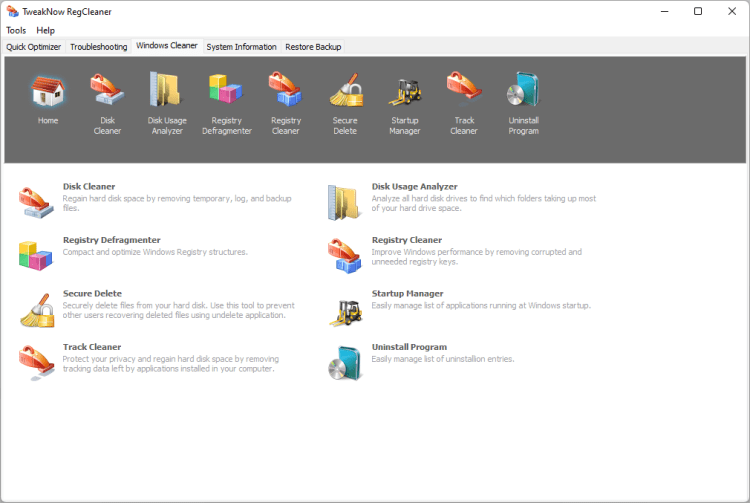This screenshot has height=503, width=750.
Task: Open the Secure Delete heading link
Action: 92,294
